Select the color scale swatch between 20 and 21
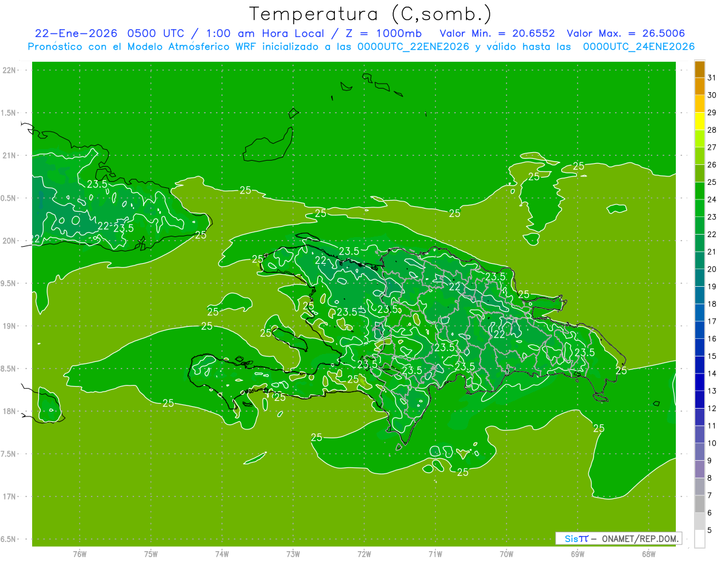This screenshot has height=562, width=728. click(699, 260)
